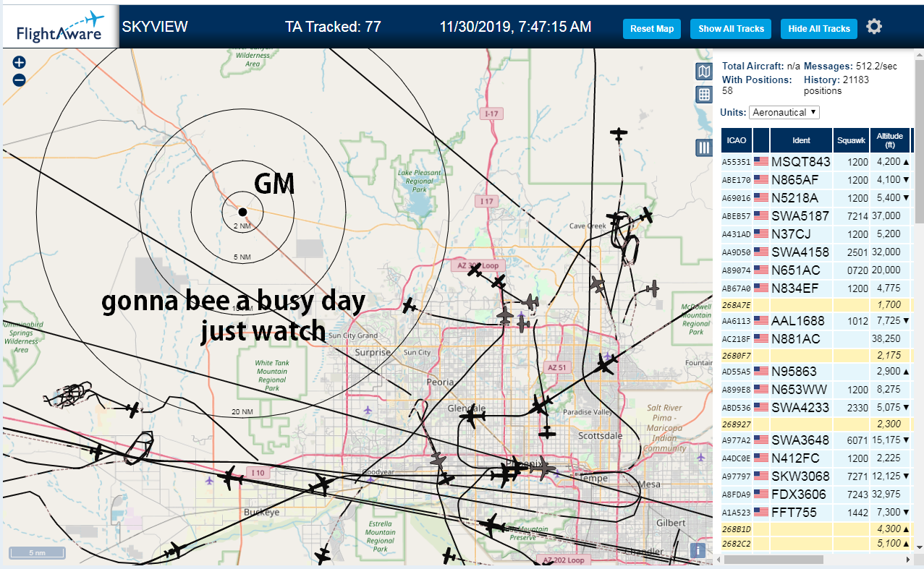Select N5218A ident in table
Viewport: 924px width, 569px height.
tap(794, 197)
